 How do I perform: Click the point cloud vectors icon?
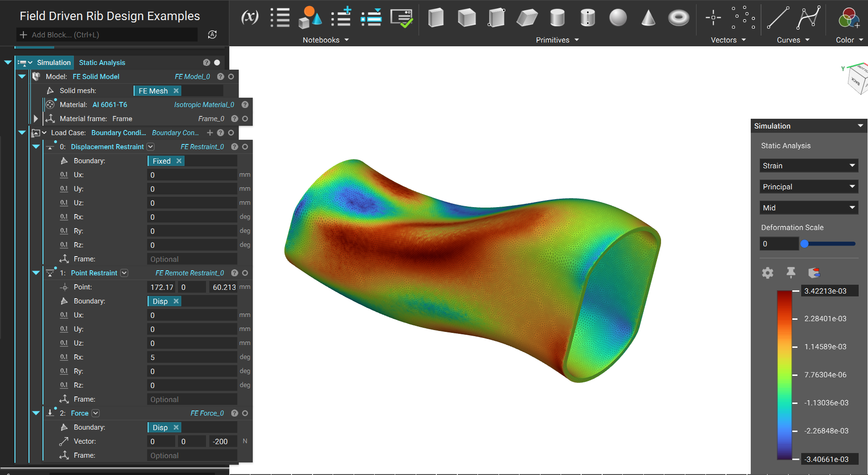pos(743,18)
